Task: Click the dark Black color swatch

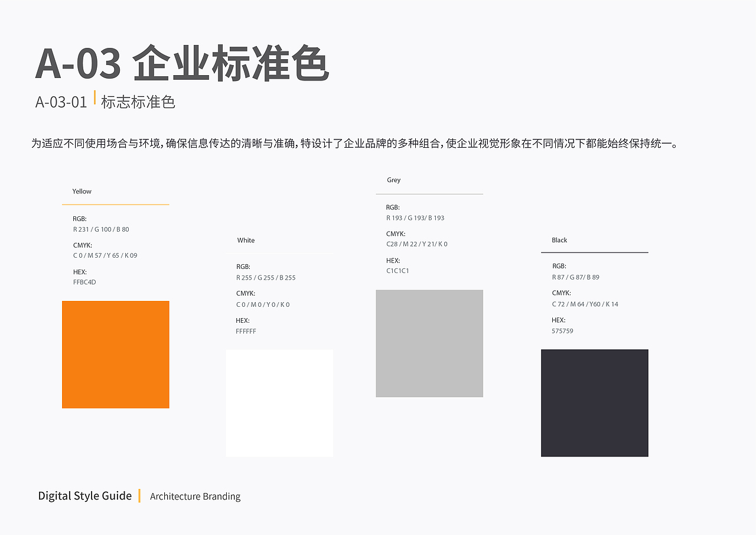Action: pyautogui.click(x=594, y=403)
